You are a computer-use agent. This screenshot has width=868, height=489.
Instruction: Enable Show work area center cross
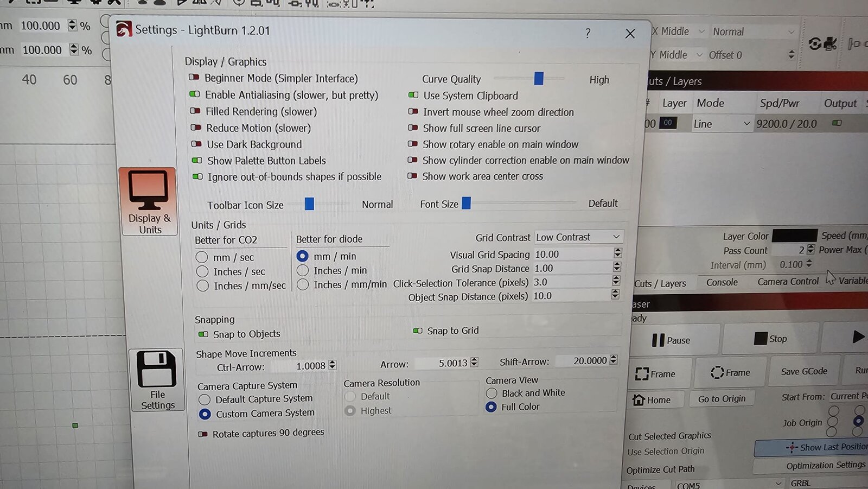click(x=412, y=176)
